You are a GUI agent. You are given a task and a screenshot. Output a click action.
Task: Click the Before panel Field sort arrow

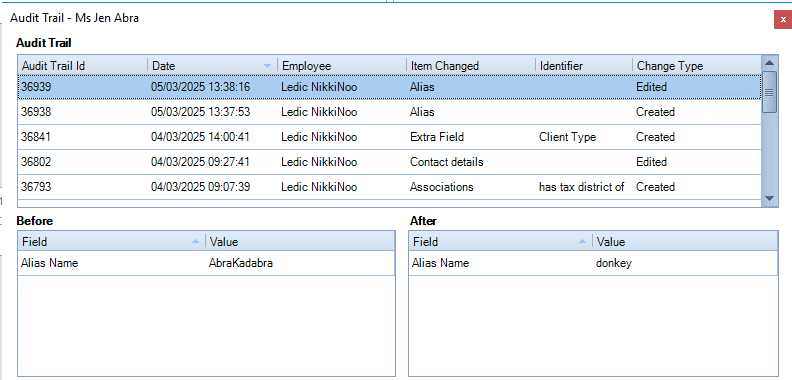[x=195, y=242]
